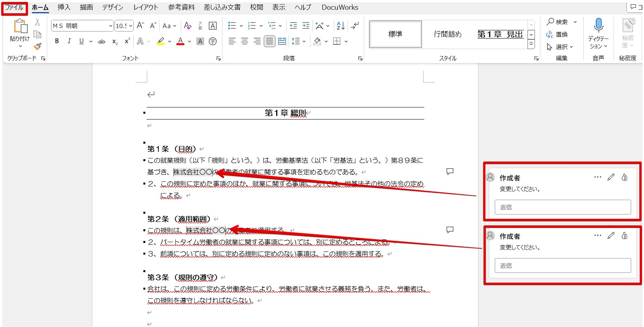Click the edit pencil on first comment
The height and width of the screenshot is (327, 644).
pos(611,177)
